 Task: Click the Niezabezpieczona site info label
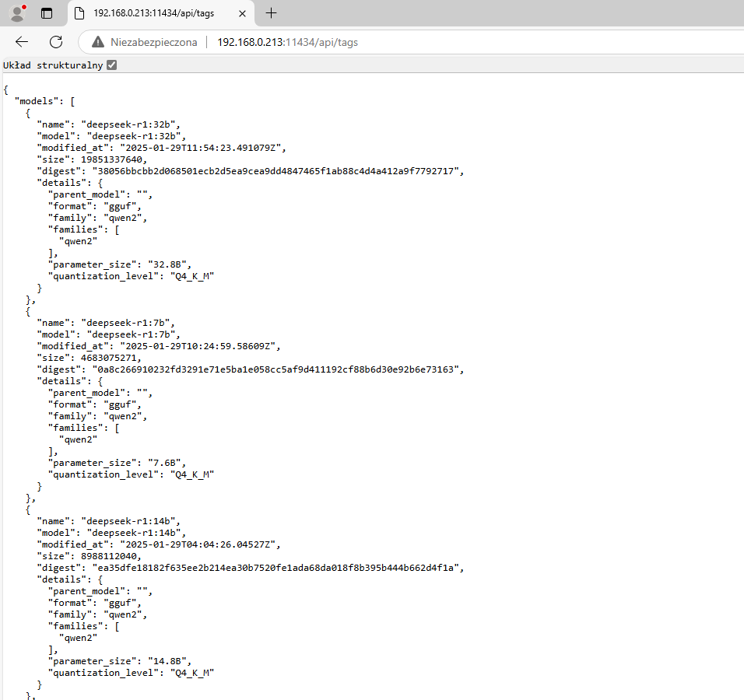click(x=154, y=42)
